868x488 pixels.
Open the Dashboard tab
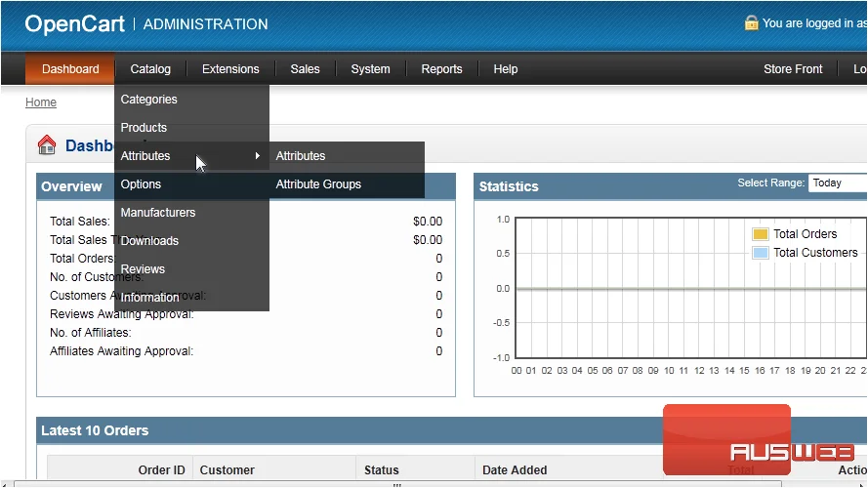point(70,69)
